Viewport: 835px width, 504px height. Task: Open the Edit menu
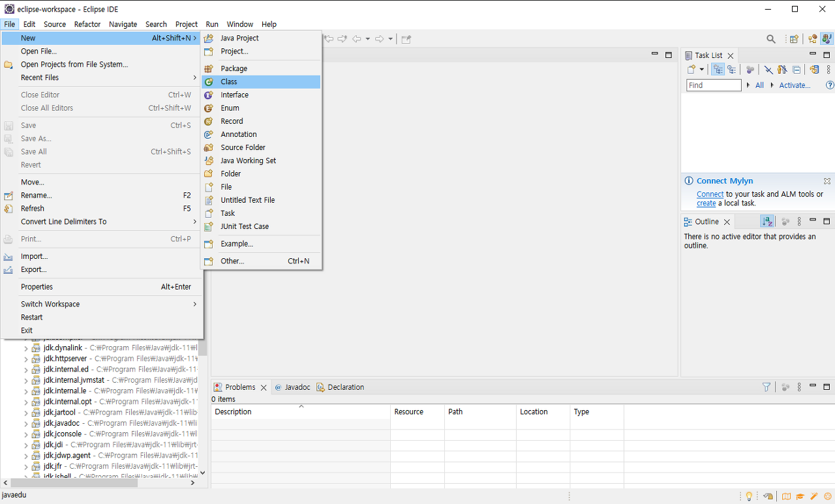(x=29, y=24)
